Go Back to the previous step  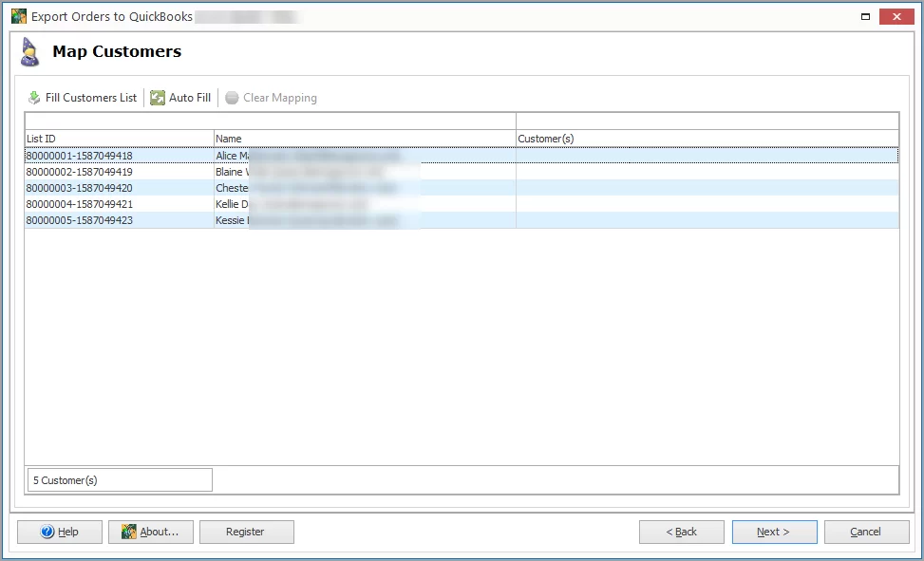tap(681, 533)
